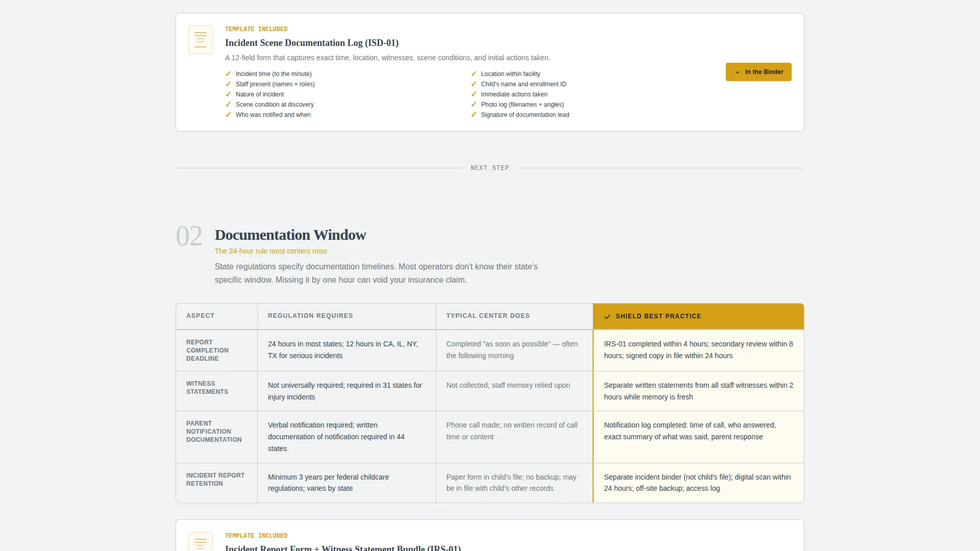980x551 pixels.
Task: Click the 'Separate incident binder' cell
Action: (698, 483)
